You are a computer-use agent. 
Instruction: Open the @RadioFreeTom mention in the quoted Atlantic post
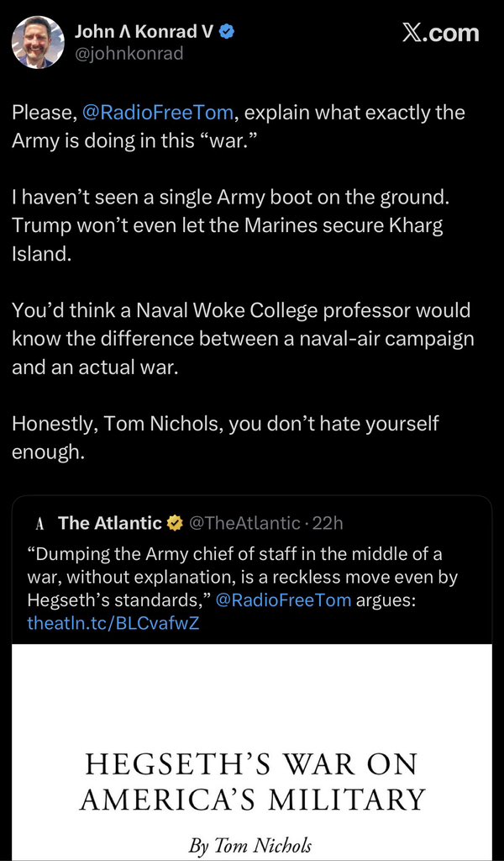click(284, 600)
